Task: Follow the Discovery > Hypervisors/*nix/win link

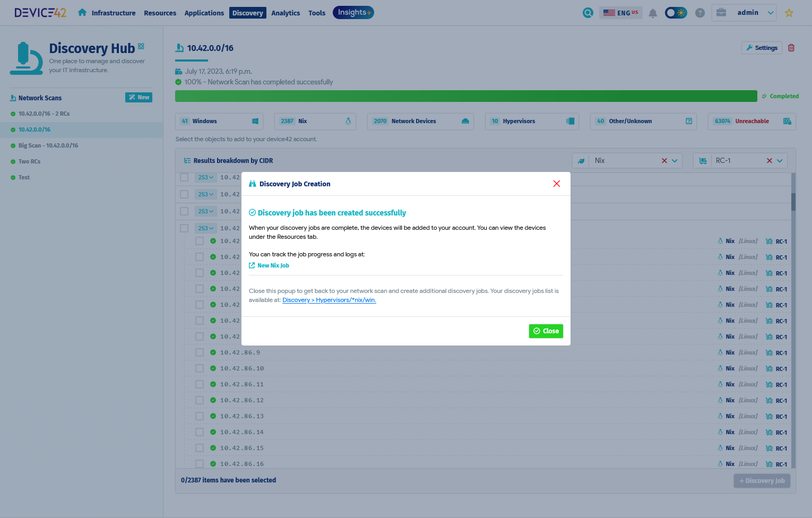Action: (329, 300)
